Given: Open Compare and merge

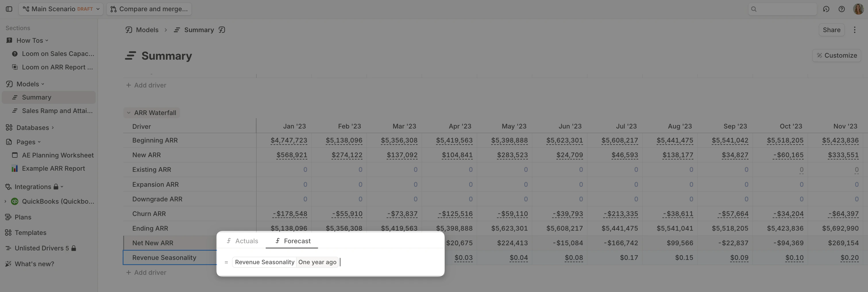Looking at the screenshot, I should click(149, 9).
